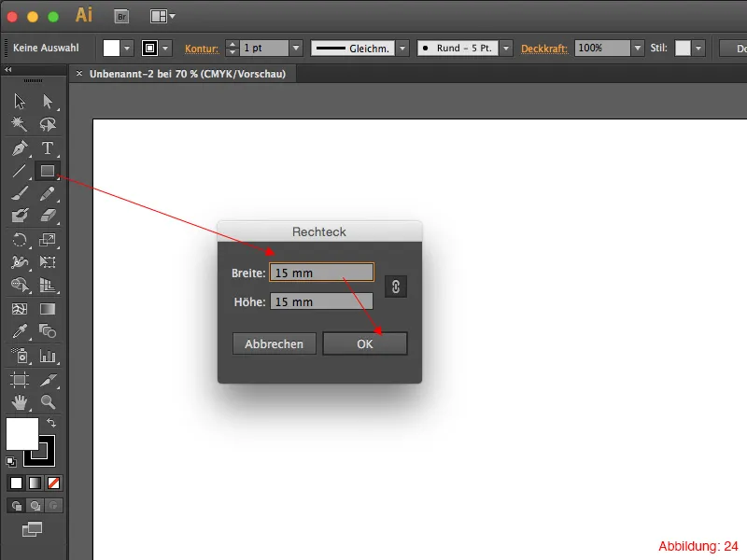
Task: Open fill color dropdown in control bar
Action: click(x=127, y=49)
